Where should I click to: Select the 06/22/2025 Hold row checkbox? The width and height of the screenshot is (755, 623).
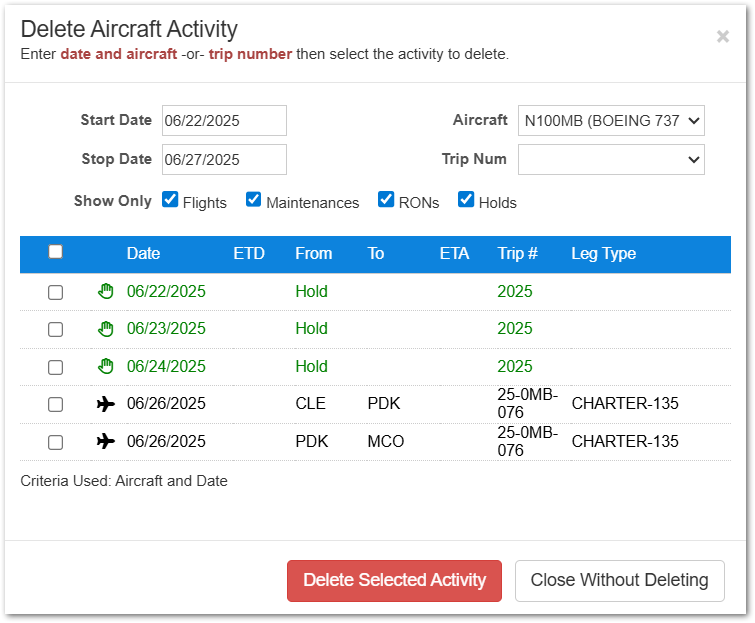tap(56, 292)
